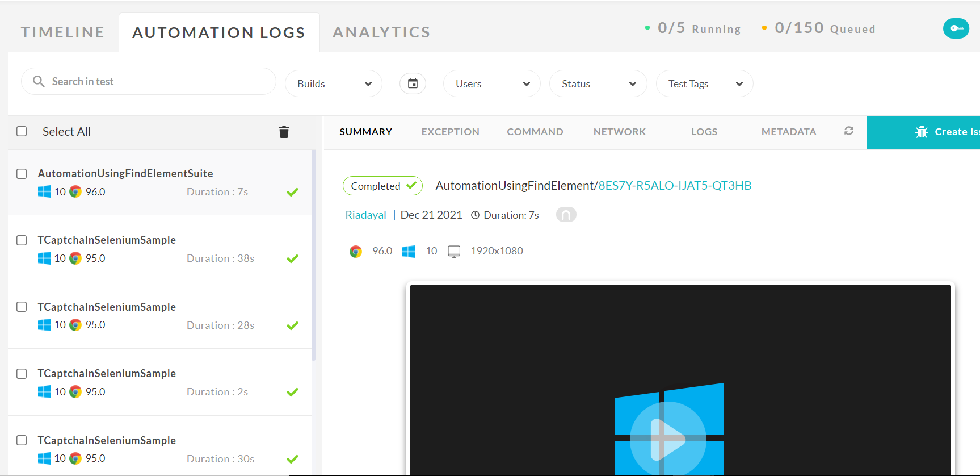Click Chrome icon on the 2s test row
This screenshot has height=476, width=980.
pyautogui.click(x=75, y=391)
